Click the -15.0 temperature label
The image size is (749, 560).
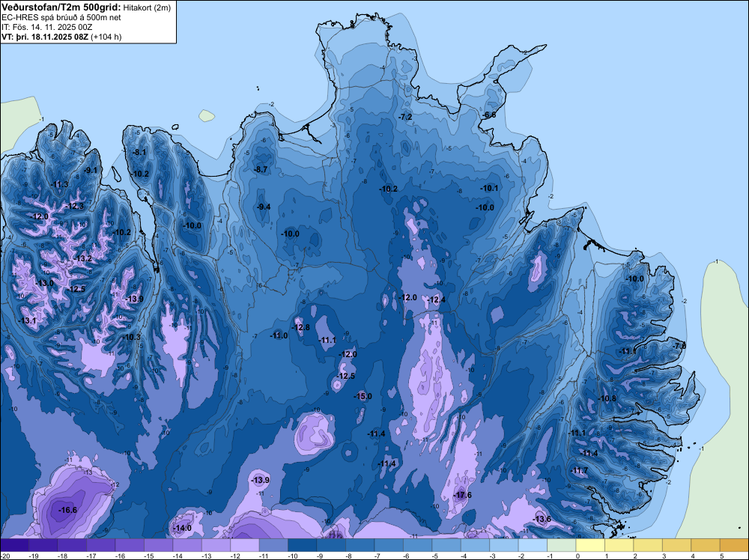(363, 396)
